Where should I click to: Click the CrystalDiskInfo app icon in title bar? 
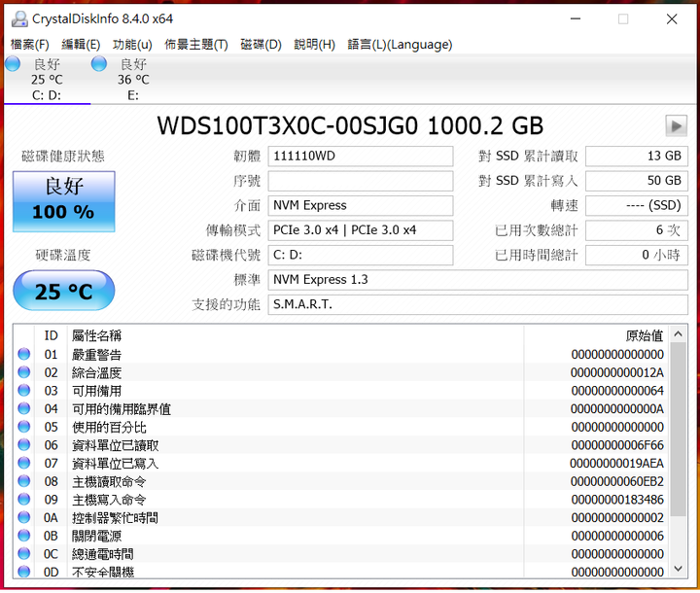pyautogui.click(x=19, y=18)
